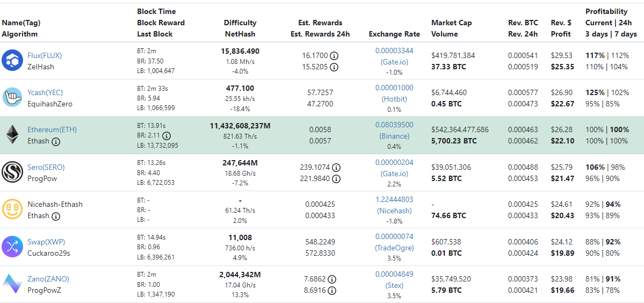Image resolution: width=644 pixels, height=303 pixels.
Task: Select Ycash profit value $22.67
Action: [562, 104]
